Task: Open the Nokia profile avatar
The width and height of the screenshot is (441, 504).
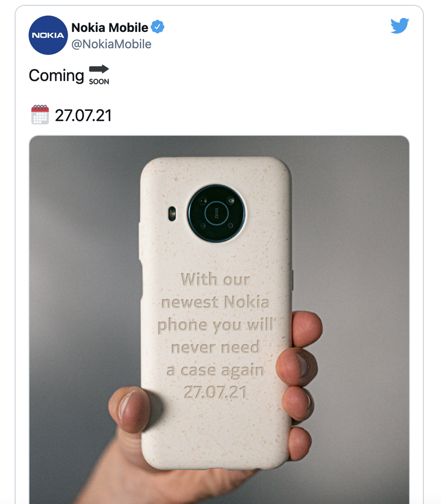Action: (48, 35)
